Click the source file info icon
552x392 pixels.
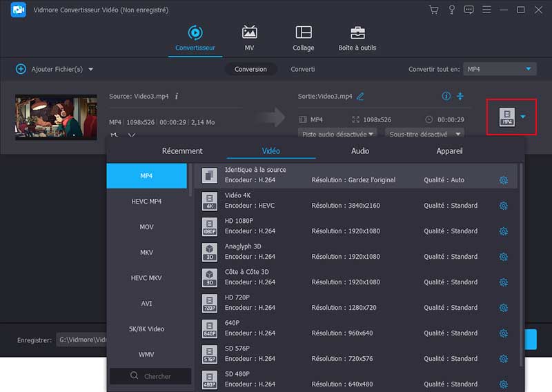tap(177, 96)
